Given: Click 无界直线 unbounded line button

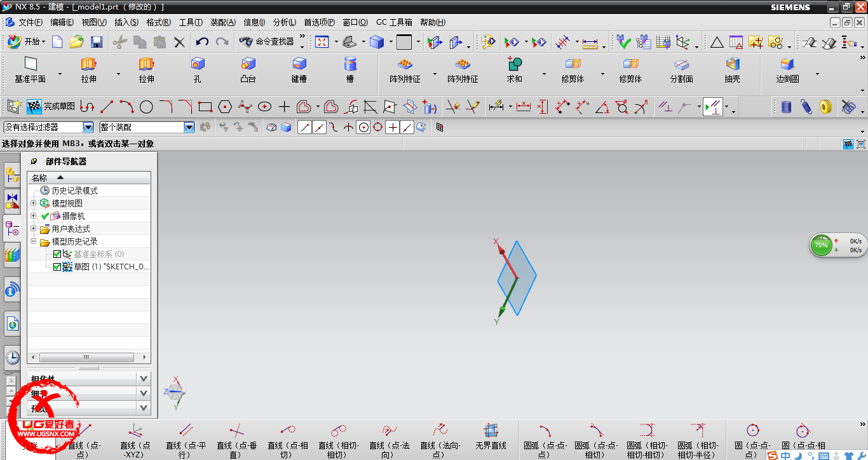Looking at the screenshot, I should [x=491, y=436].
